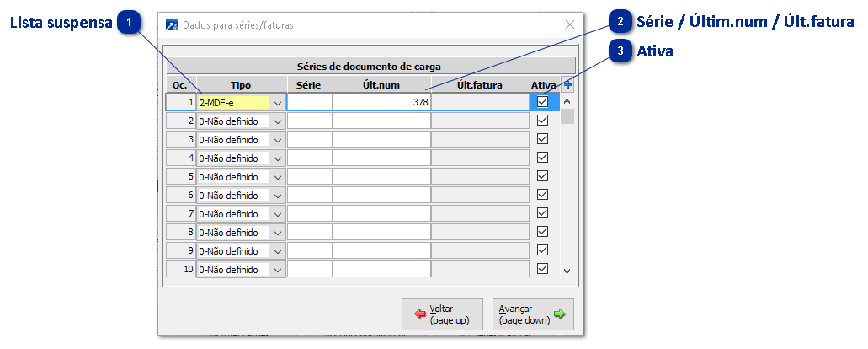
Task: Click the Avançar (page down) button
Action: [534, 314]
